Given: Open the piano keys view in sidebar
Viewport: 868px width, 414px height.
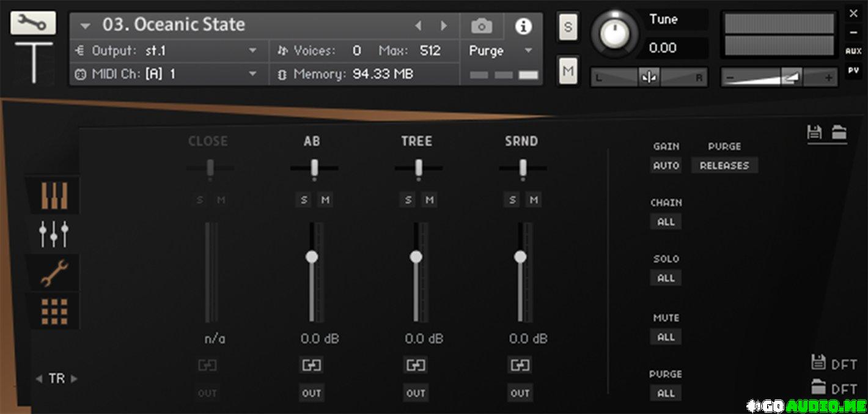Looking at the screenshot, I should (54, 196).
